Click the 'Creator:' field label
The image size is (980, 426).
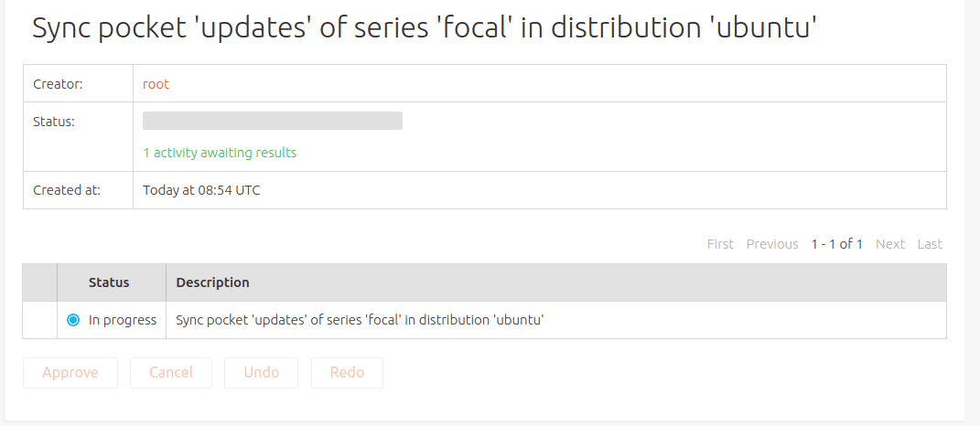(58, 84)
